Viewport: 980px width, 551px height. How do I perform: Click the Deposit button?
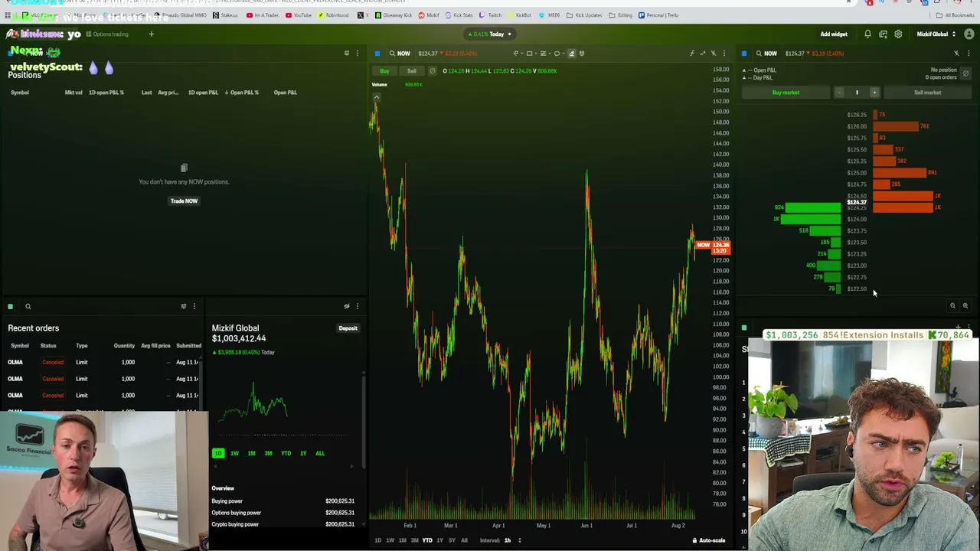click(348, 328)
